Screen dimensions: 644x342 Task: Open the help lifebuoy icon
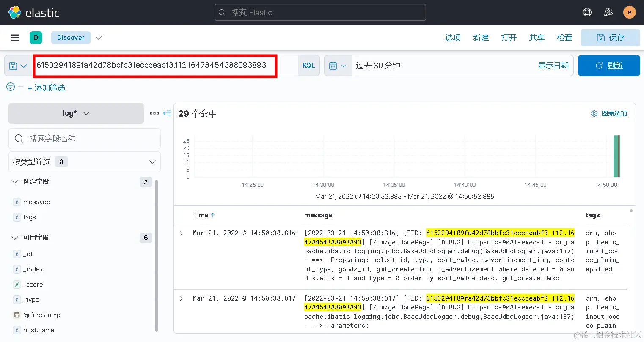587,12
